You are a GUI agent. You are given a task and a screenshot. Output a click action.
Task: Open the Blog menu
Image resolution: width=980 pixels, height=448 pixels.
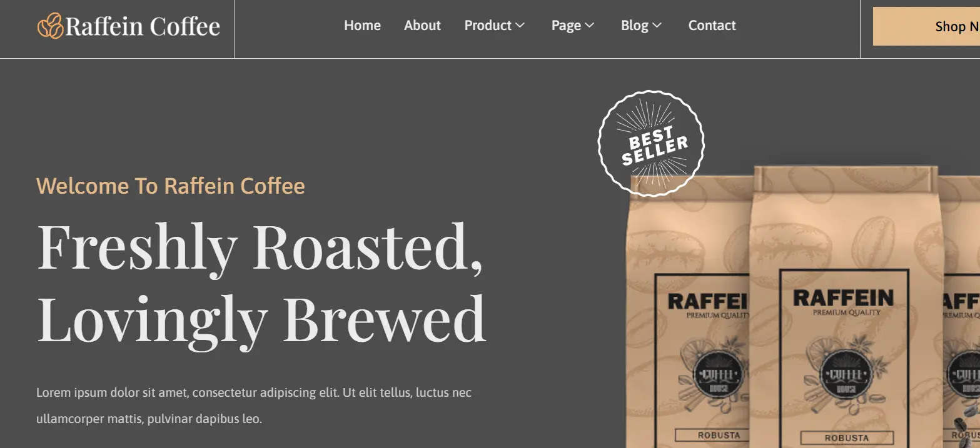point(634,26)
